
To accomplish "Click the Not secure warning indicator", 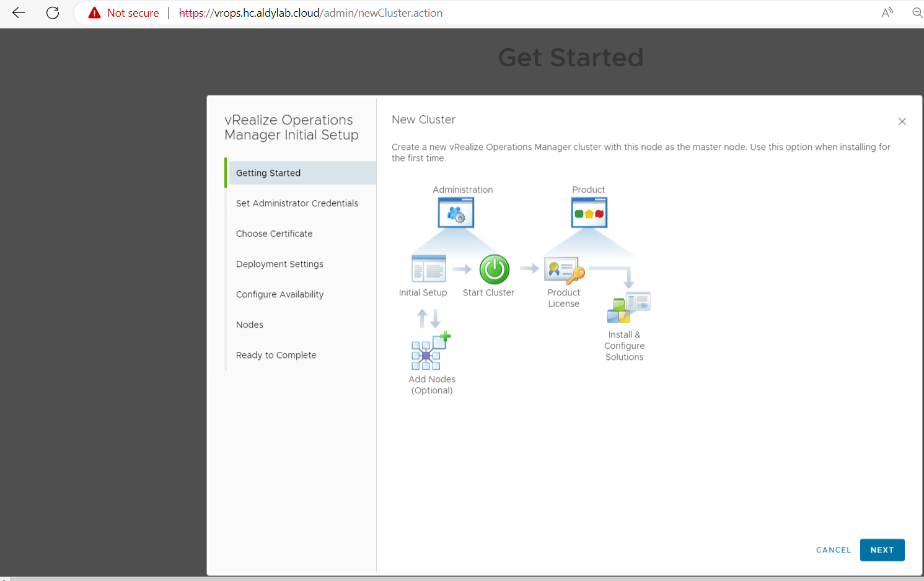I will 124,13.
